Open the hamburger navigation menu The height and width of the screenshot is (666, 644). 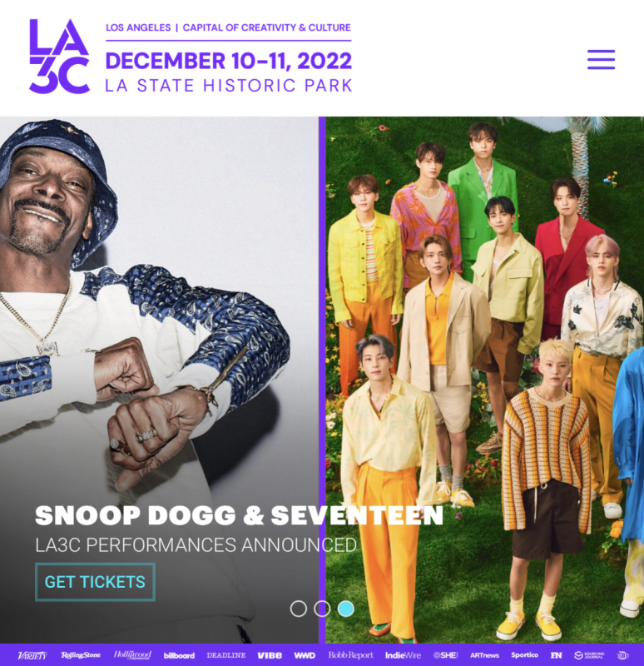[x=601, y=59]
